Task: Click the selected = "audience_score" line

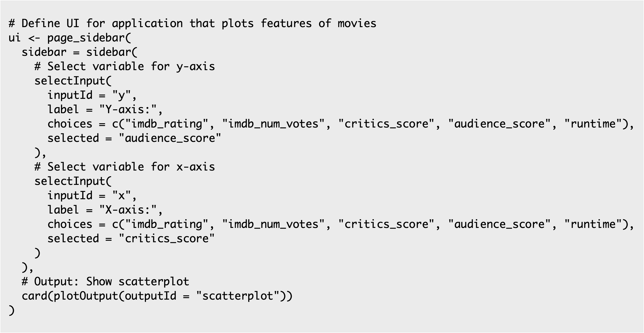Action: point(134,138)
